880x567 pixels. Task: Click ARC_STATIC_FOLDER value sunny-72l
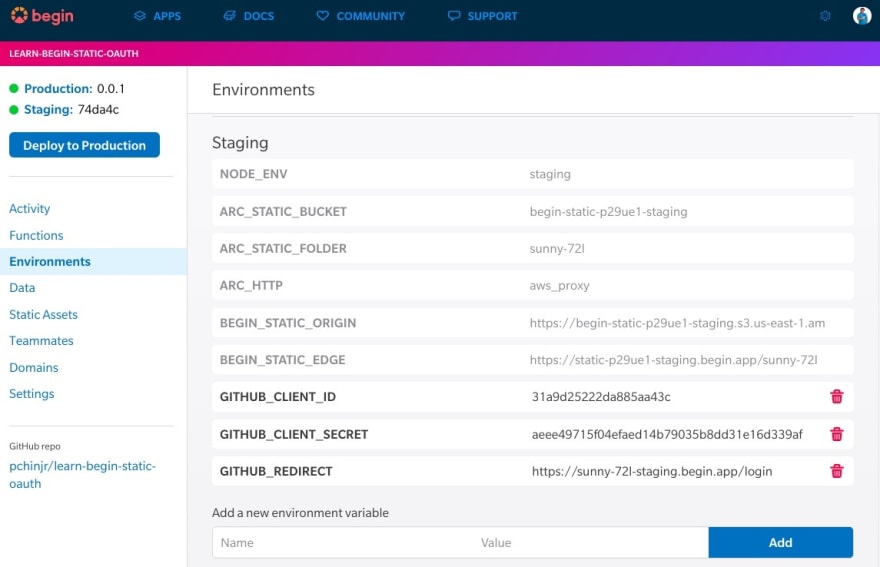click(x=557, y=248)
